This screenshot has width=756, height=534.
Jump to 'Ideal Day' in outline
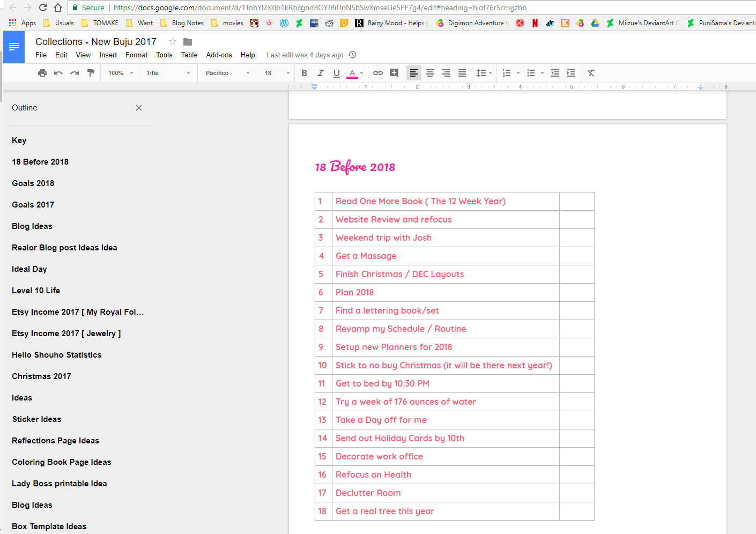click(x=29, y=269)
